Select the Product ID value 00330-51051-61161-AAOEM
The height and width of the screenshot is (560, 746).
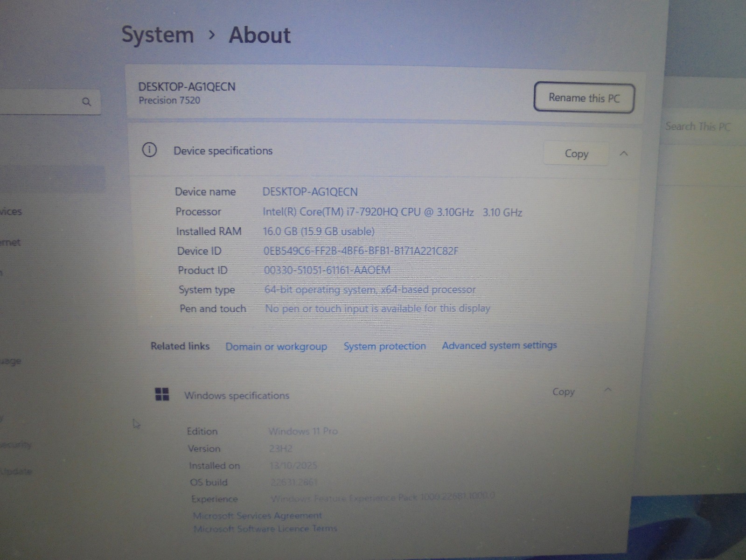[327, 270]
